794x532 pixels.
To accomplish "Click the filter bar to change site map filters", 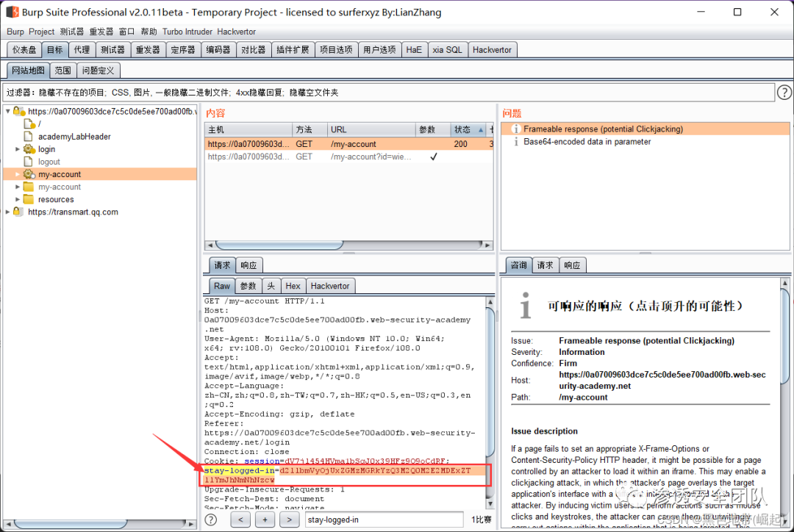I will coord(388,93).
